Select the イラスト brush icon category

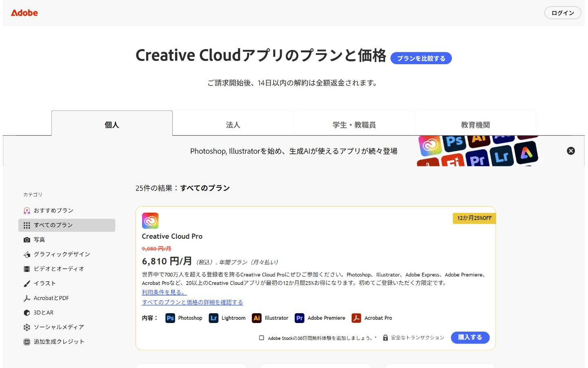coord(27,283)
